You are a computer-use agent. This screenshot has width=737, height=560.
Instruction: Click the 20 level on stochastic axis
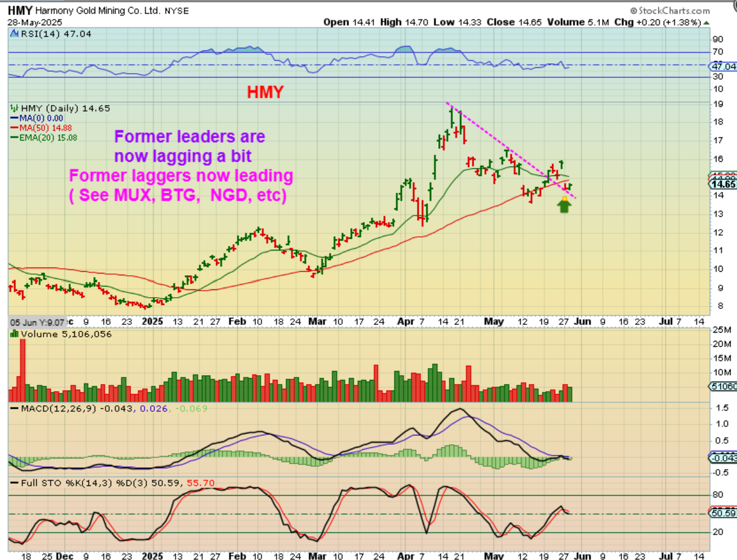(x=719, y=532)
